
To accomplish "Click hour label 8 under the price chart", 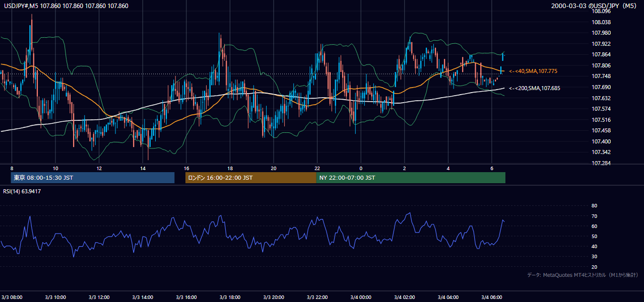I will pos(12,168).
